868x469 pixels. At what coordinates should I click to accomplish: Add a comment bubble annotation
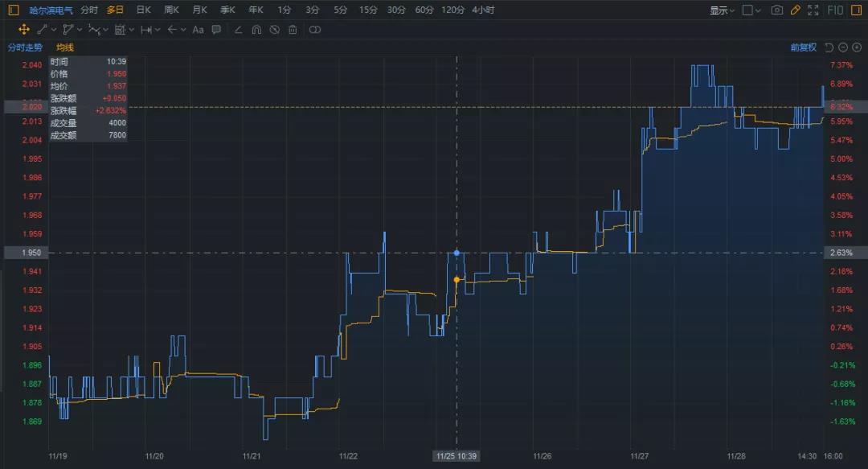coord(216,29)
